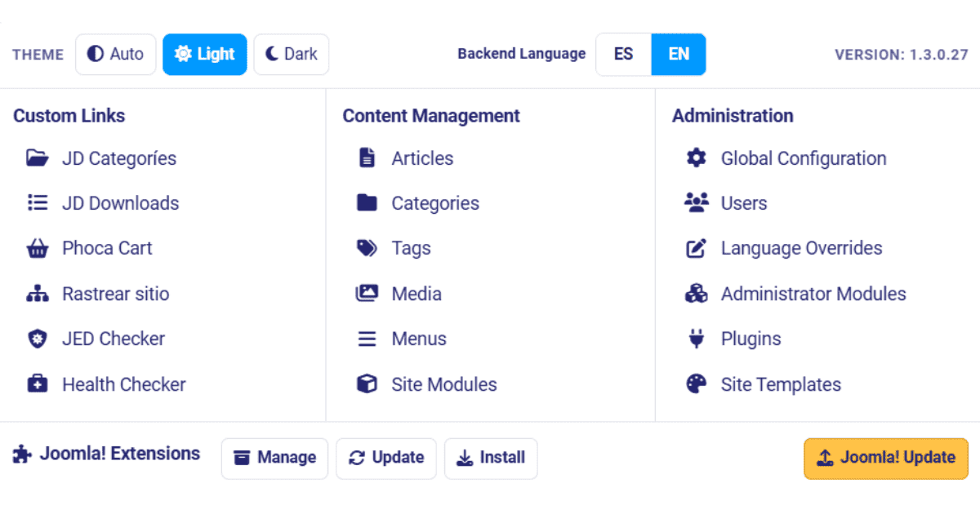Open Language Overrides
Viewport: 980px width, 514px height.
point(802,249)
